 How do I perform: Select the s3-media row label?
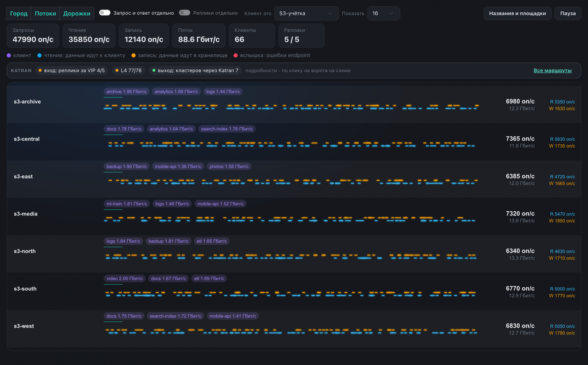(x=26, y=214)
